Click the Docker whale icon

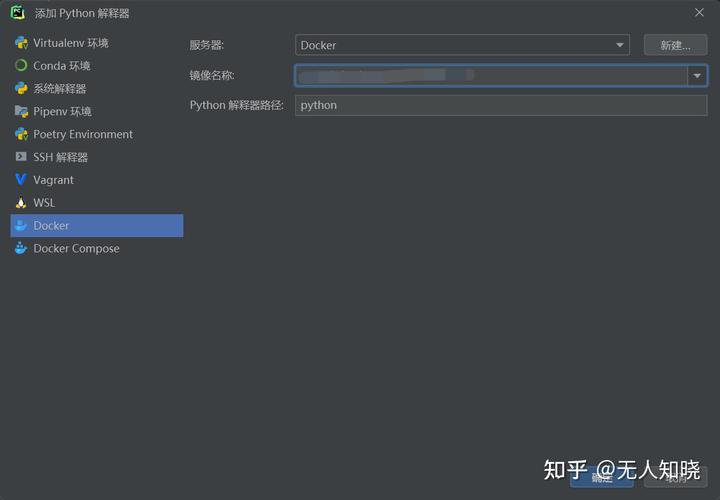(x=21, y=225)
